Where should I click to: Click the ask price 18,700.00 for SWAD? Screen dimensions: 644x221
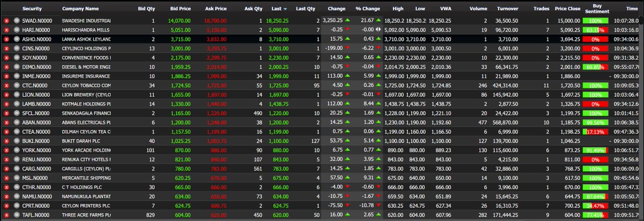point(216,20)
